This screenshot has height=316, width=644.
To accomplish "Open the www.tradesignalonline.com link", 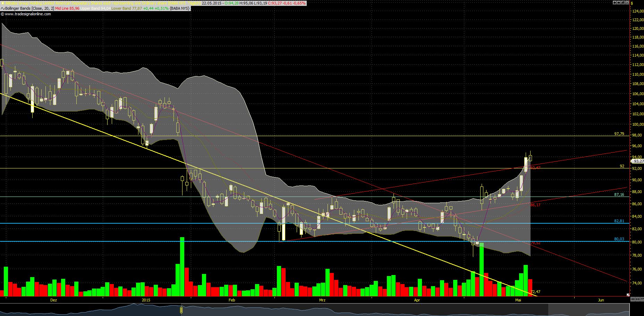I will tap(28, 14).
